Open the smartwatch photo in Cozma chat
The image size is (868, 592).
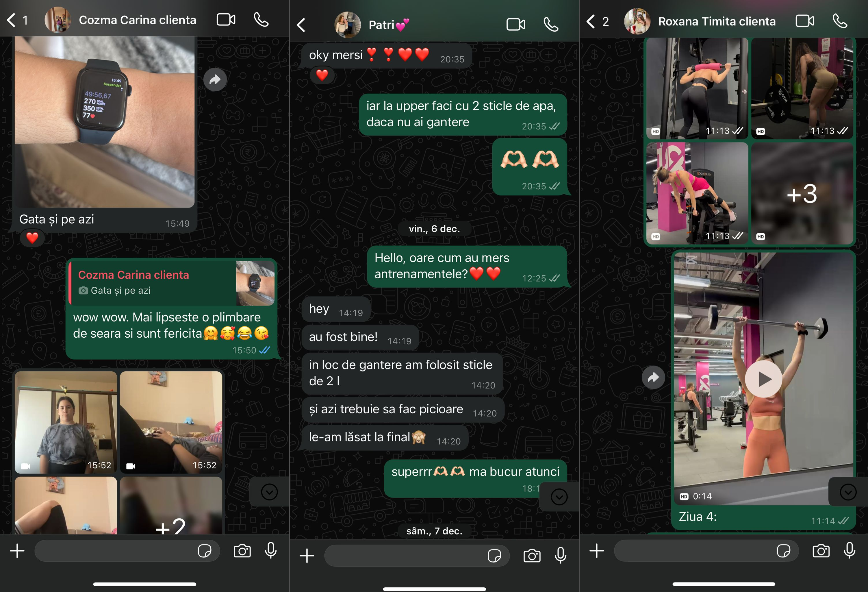pos(105,122)
